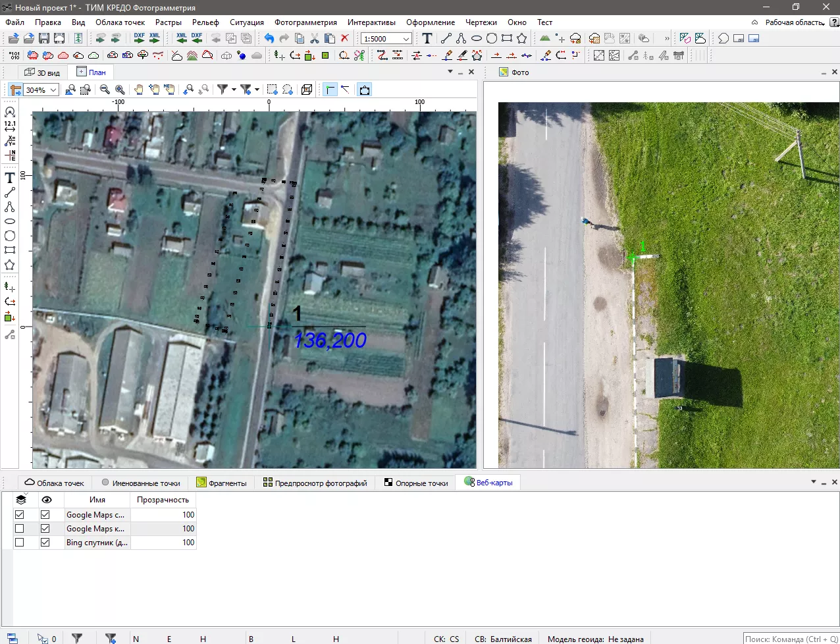Click the scissors Cut icon

[x=315, y=39]
